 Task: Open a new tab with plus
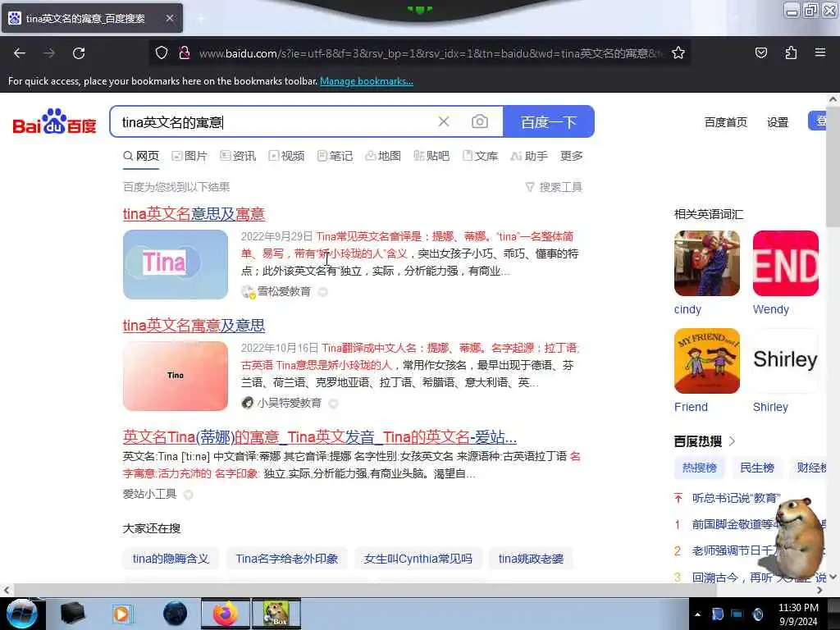click(201, 18)
